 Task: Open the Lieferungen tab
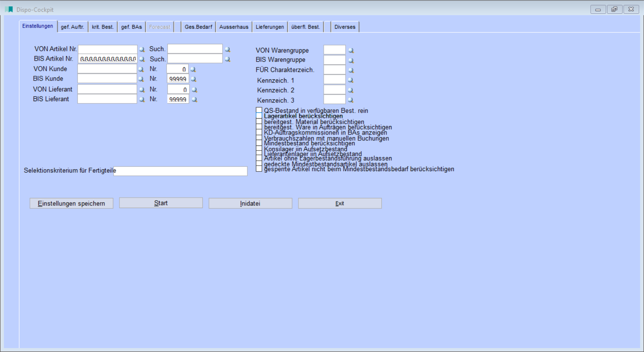tap(270, 27)
